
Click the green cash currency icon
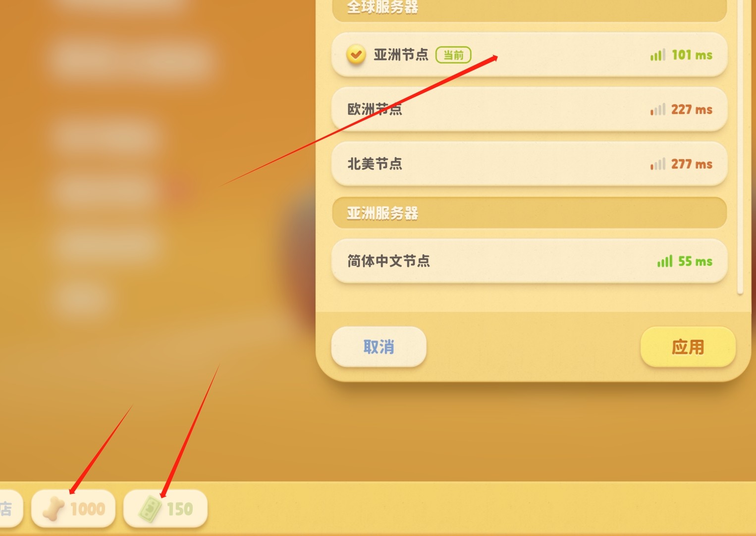point(150,509)
